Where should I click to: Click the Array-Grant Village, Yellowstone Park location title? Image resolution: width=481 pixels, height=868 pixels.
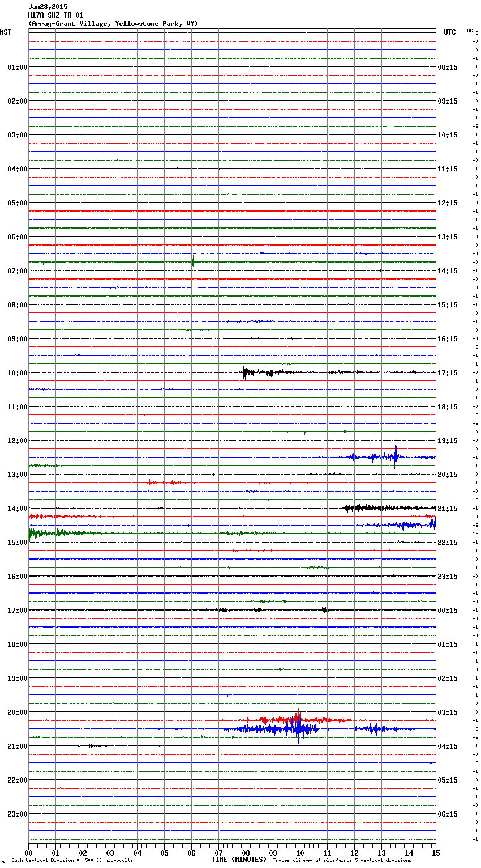click(x=113, y=24)
